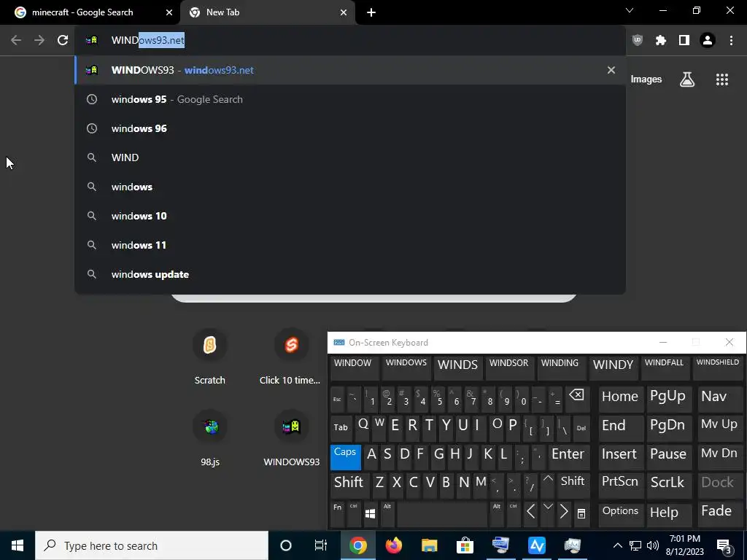Viewport: 747px width, 560px height.
Task: Click the PrtScn key
Action: tap(620, 485)
